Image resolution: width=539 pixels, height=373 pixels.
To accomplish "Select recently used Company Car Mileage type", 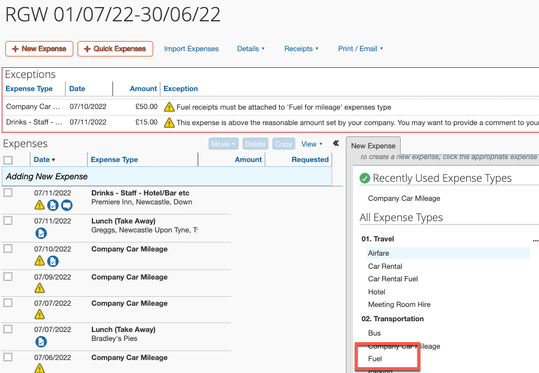I will (x=404, y=198).
